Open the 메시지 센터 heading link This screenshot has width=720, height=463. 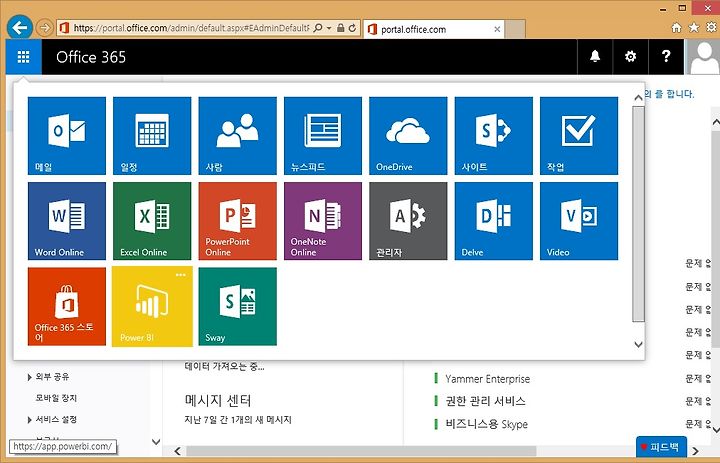(218, 401)
